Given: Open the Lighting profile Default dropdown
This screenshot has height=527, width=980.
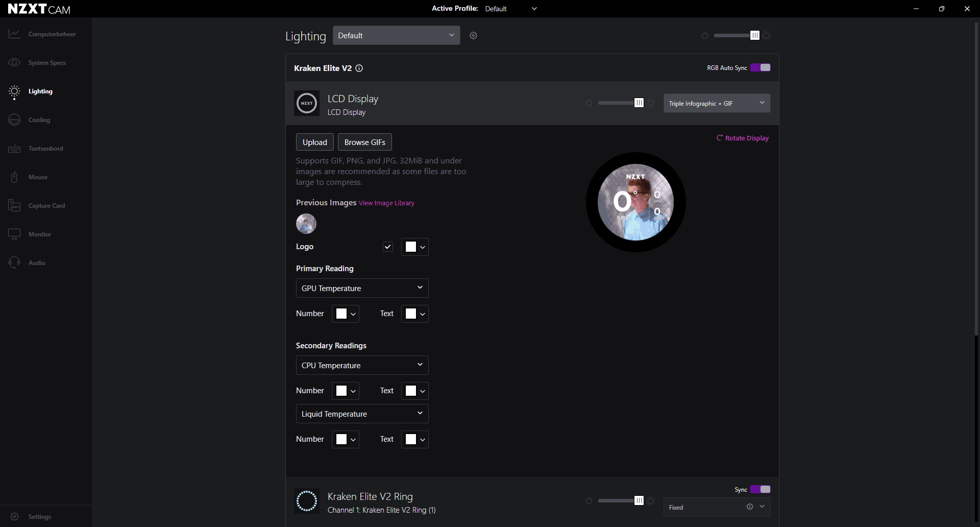Looking at the screenshot, I should coord(397,35).
